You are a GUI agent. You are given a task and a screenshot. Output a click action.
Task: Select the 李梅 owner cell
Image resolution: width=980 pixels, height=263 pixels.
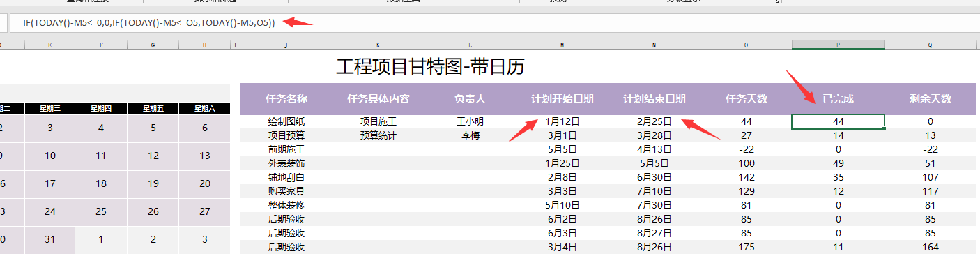pyautogui.click(x=470, y=135)
